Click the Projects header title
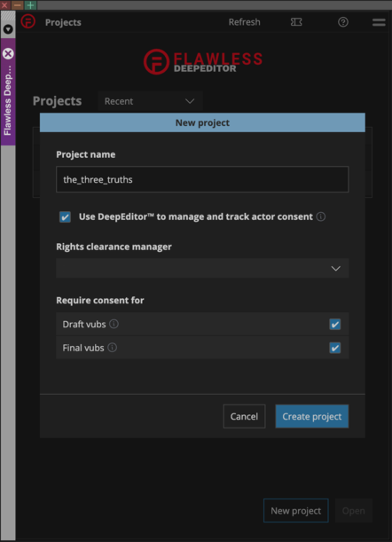 63,22
